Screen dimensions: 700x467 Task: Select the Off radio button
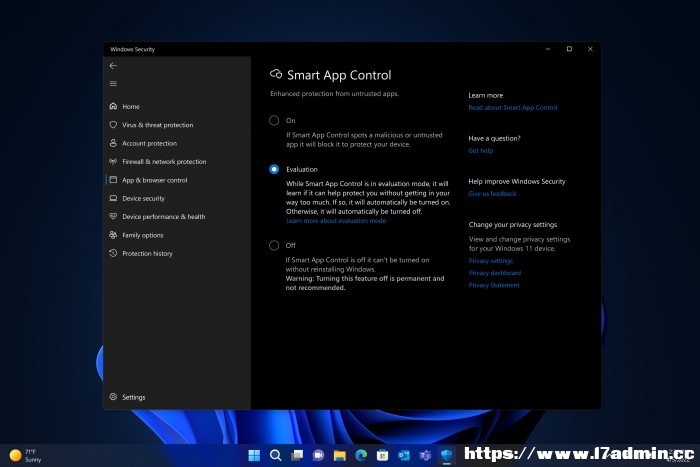coord(274,245)
